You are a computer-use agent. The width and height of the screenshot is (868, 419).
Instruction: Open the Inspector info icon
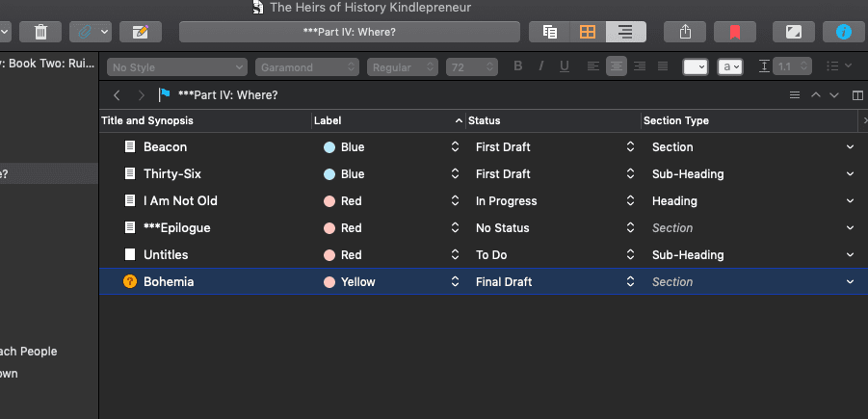[844, 32]
